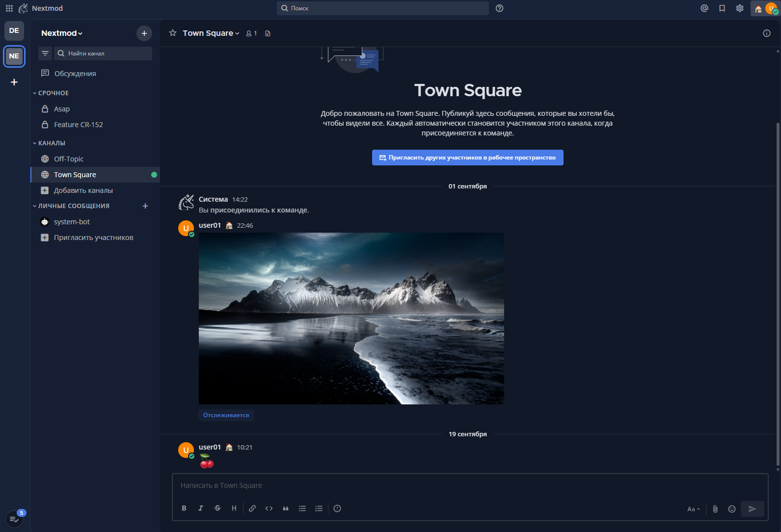
Task: Select the DE team in sidebar
Action: click(x=14, y=30)
